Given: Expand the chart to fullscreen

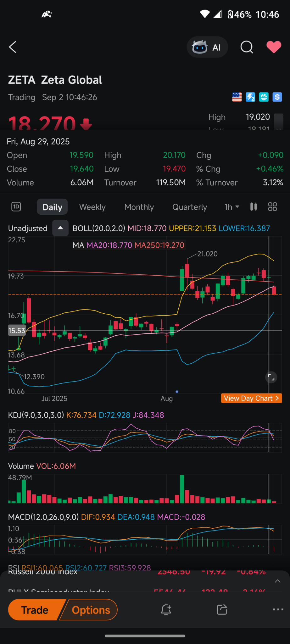Looking at the screenshot, I should point(271,377).
